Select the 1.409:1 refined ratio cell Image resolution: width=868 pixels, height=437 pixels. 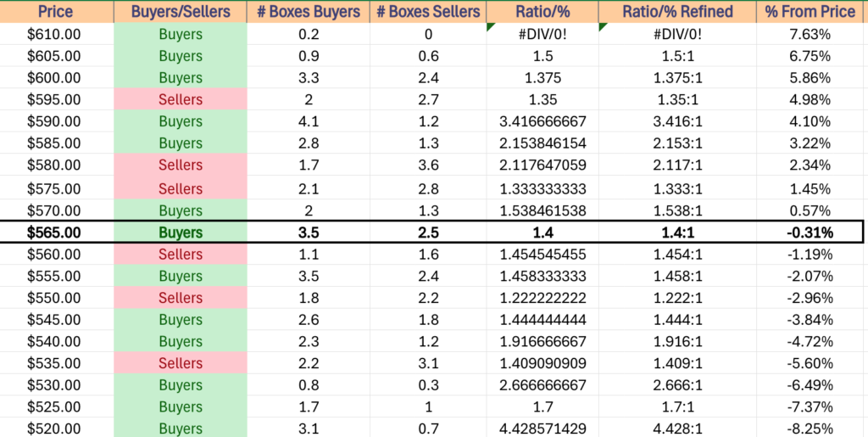677,363
